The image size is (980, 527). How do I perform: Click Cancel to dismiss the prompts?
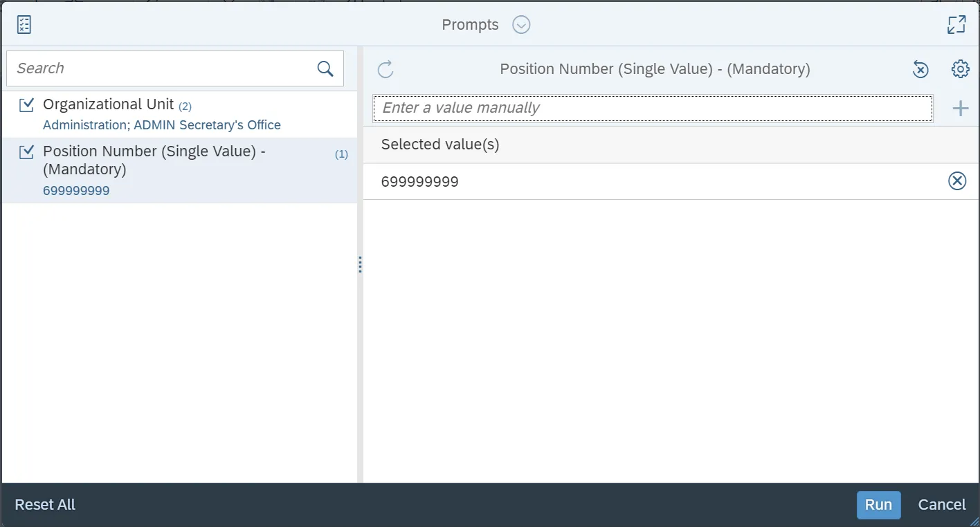pos(941,505)
